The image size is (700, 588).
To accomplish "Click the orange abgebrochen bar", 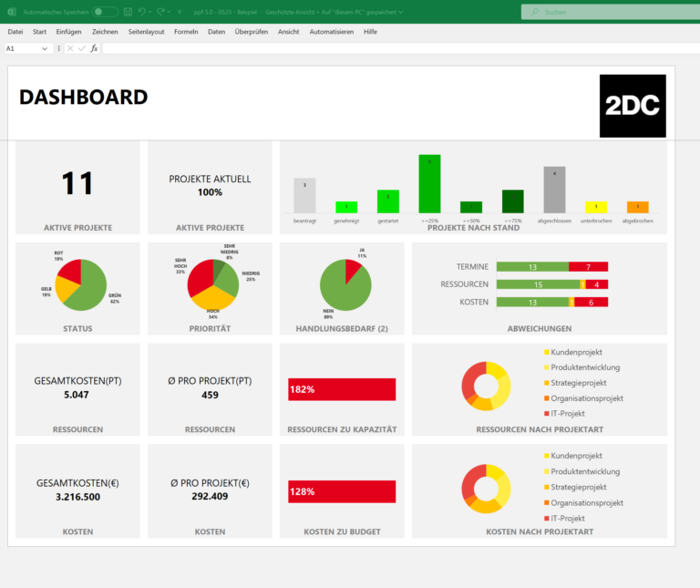I will point(637,207).
